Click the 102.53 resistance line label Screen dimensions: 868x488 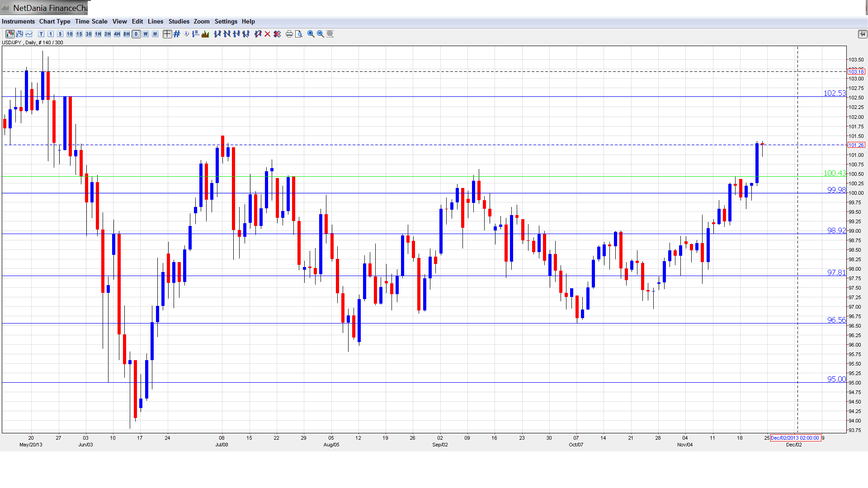(834, 93)
